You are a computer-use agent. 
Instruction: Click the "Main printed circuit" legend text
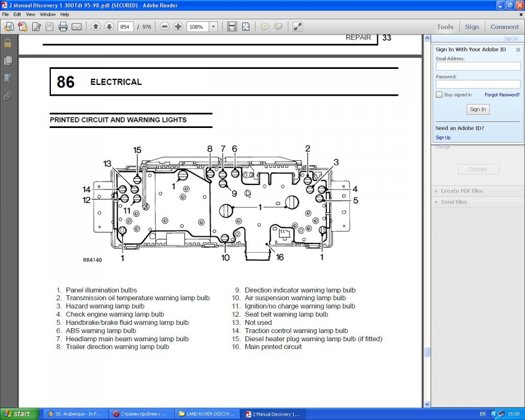coord(273,347)
